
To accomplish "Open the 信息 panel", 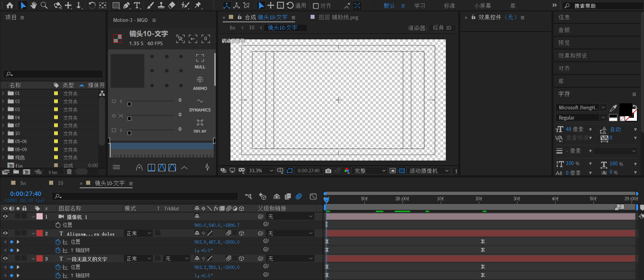I will coord(564,17).
